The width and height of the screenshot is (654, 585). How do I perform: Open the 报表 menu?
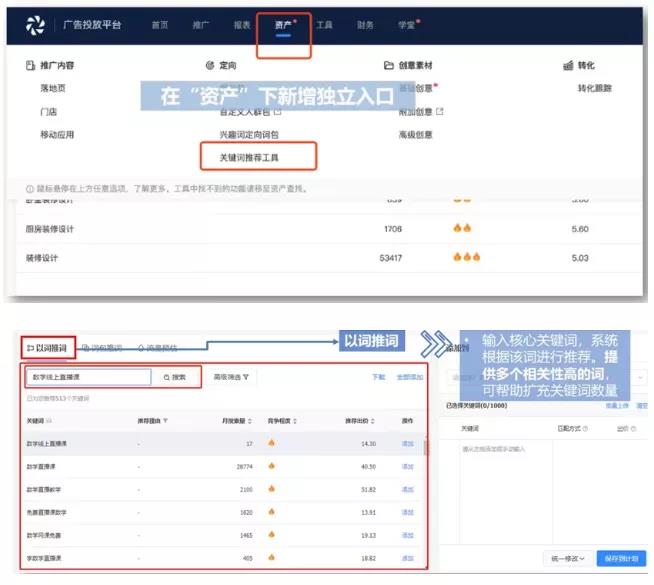tap(242, 25)
